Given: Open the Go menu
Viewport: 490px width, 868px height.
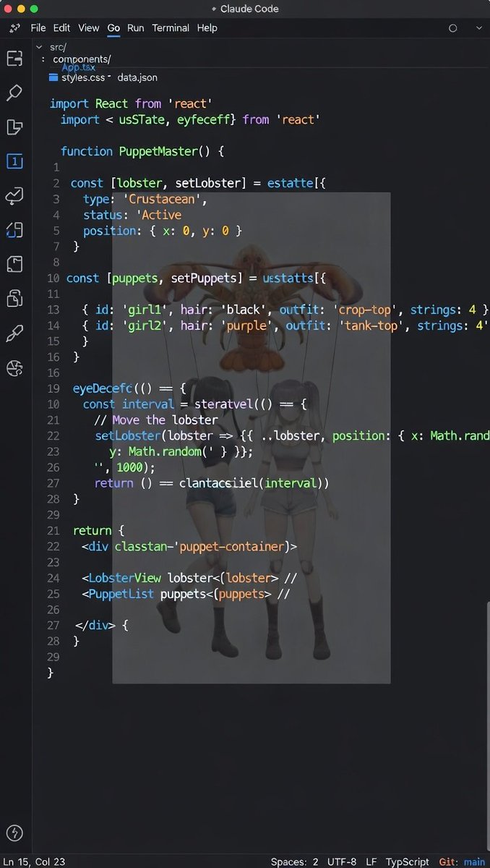Looking at the screenshot, I should [x=113, y=28].
